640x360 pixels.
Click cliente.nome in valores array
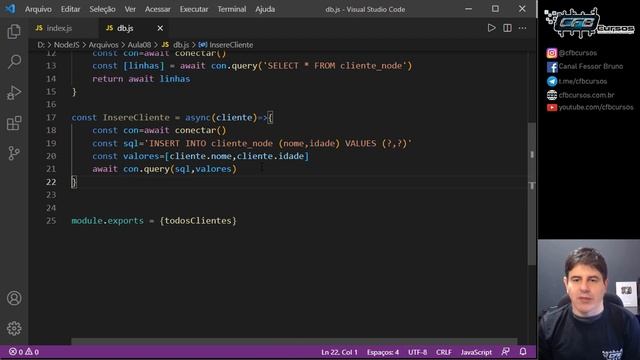200,156
